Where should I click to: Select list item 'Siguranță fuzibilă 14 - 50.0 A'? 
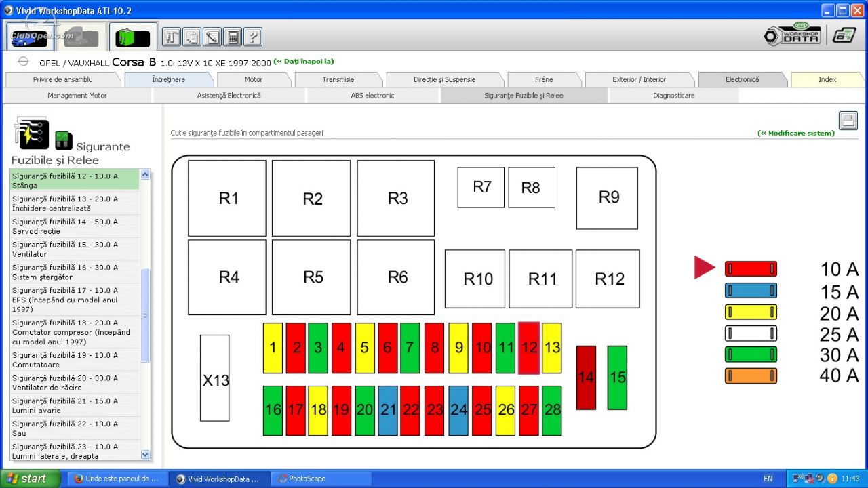pos(75,226)
